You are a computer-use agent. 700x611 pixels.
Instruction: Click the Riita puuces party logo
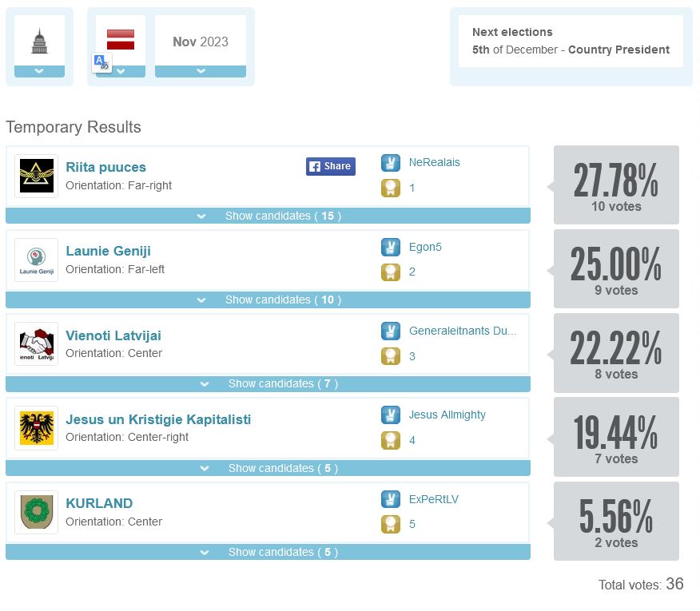click(36, 176)
